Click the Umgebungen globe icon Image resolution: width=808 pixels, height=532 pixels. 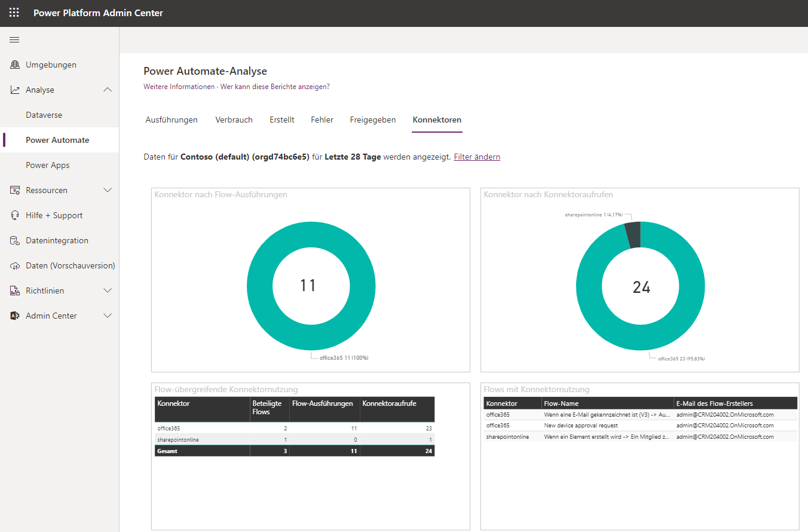click(15, 65)
